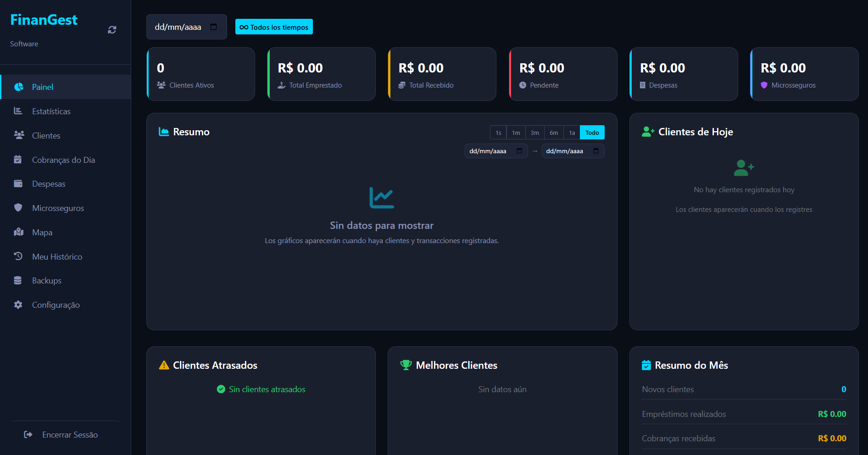Click the top dd/mm/aaaa date input
The width and height of the screenshot is (868, 455).
click(x=187, y=27)
